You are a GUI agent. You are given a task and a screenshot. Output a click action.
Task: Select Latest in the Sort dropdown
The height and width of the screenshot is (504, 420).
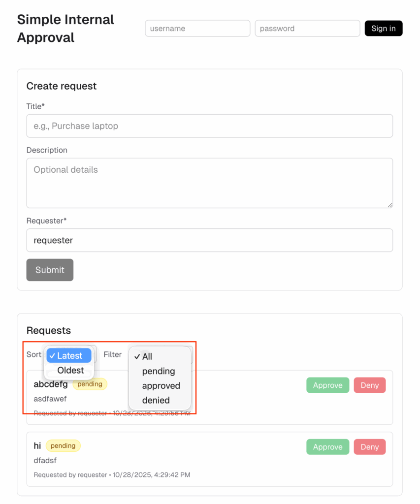(x=69, y=356)
